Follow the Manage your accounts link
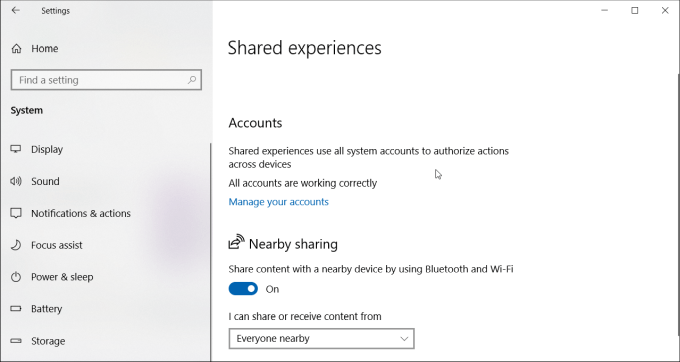This screenshot has width=680, height=362. tap(278, 202)
